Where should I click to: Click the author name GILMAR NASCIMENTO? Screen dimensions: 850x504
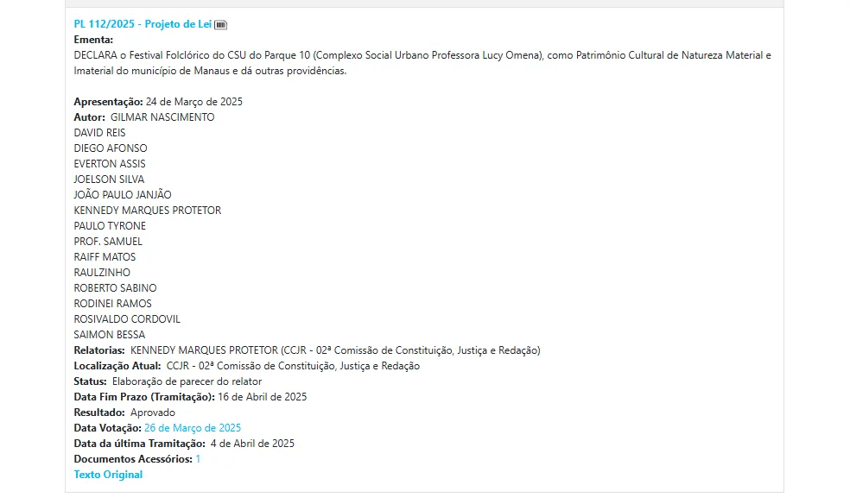[x=162, y=117]
